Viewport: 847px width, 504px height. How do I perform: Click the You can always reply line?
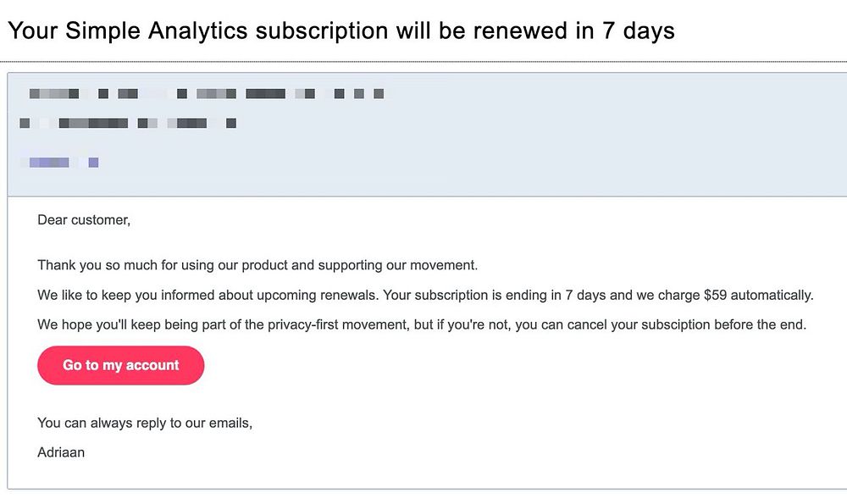click(145, 423)
